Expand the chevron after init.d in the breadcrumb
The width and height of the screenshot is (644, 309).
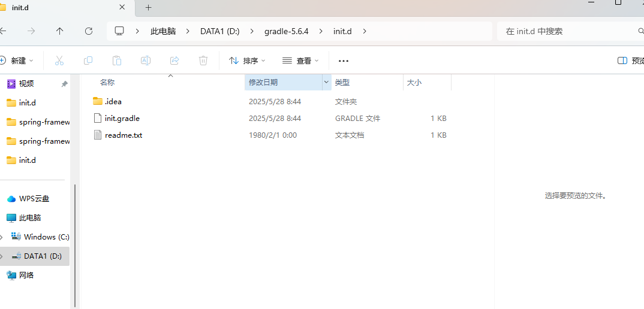pos(365,31)
